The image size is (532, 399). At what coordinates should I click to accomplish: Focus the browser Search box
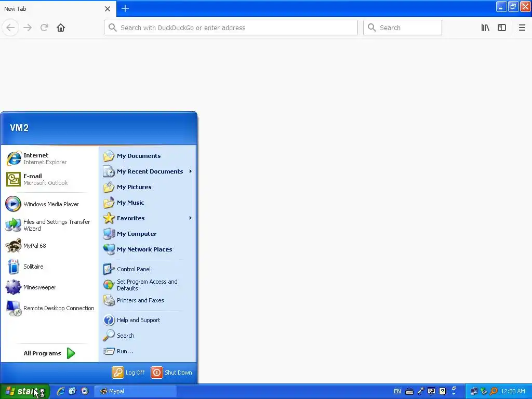click(403, 28)
